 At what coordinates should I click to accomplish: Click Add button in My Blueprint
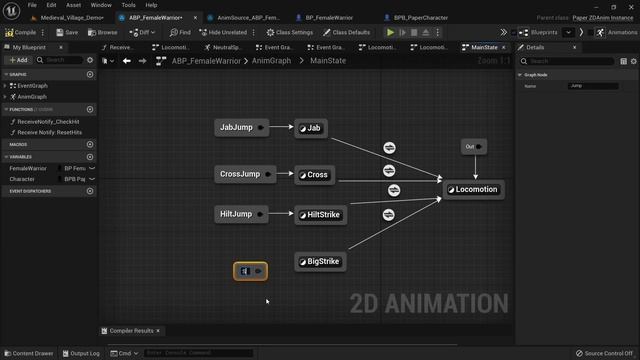pos(18,60)
